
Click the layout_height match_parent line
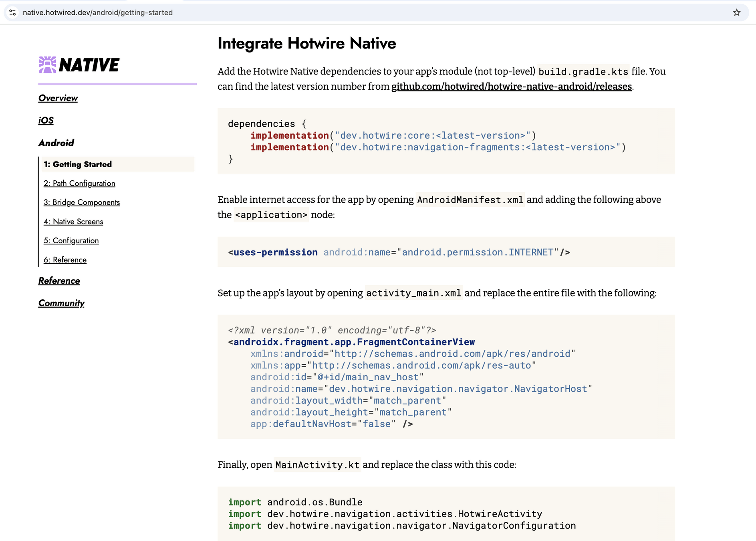[351, 412]
